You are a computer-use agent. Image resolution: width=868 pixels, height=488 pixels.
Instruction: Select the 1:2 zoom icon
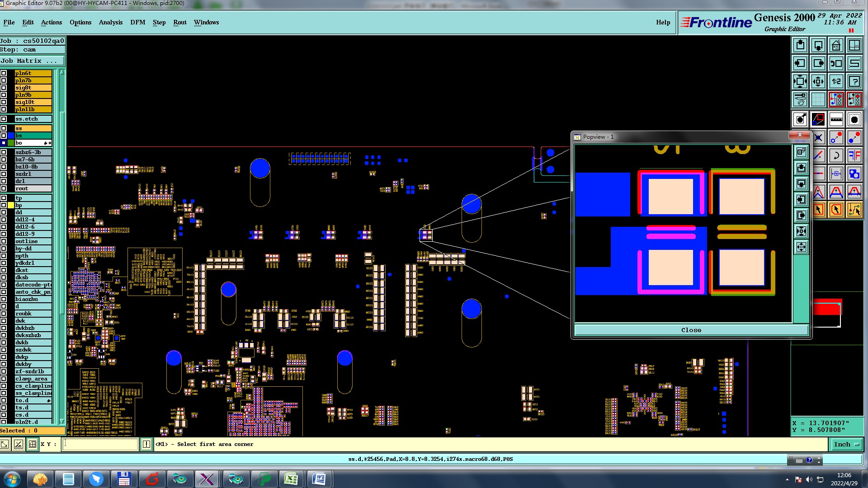point(836,81)
